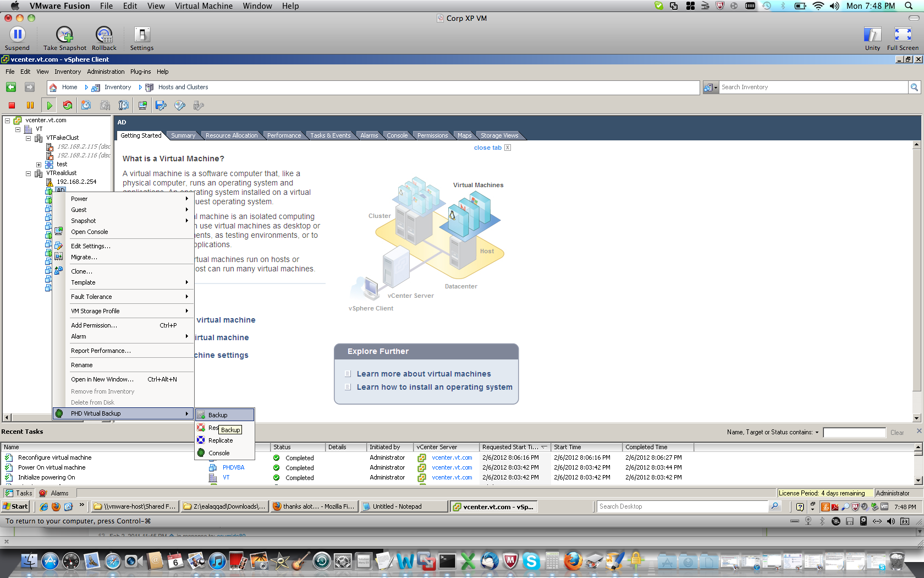Click the Suspend VM icon in Fusion toolbar
Image resolution: width=924 pixels, height=578 pixels.
tap(18, 35)
